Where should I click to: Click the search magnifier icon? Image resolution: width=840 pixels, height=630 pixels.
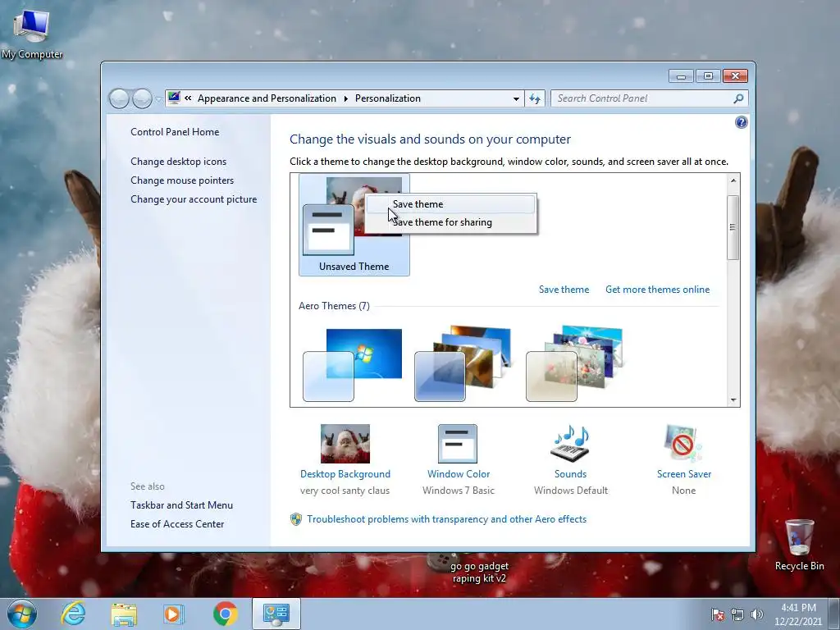738,98
